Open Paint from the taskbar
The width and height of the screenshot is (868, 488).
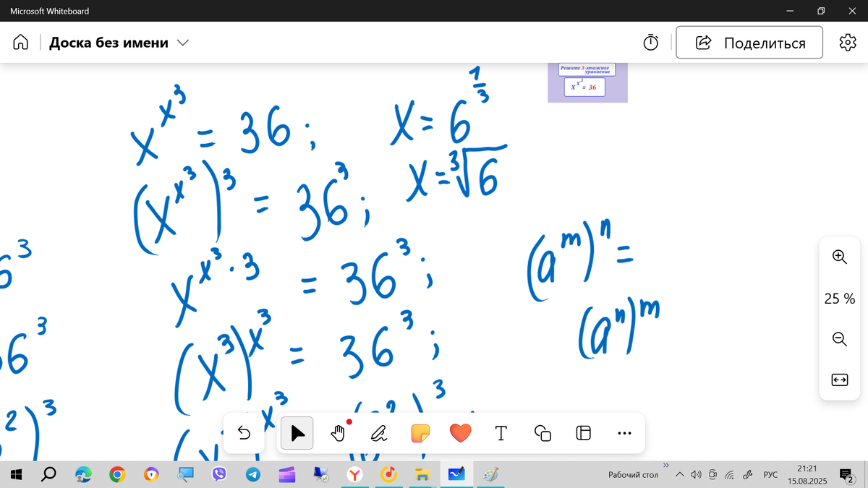click(491, 474)
